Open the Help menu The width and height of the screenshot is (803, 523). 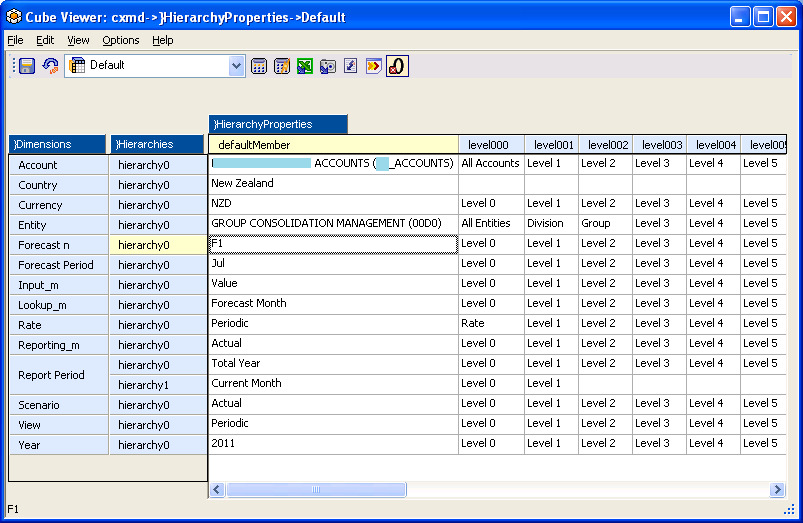tap(163, 40)
